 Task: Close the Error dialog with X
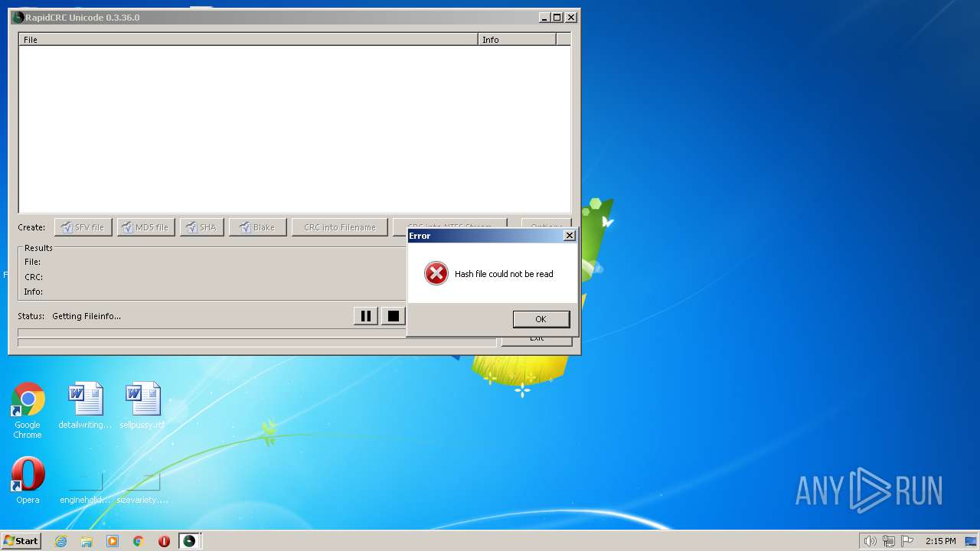pyautogui.click(x=569, y=236)
